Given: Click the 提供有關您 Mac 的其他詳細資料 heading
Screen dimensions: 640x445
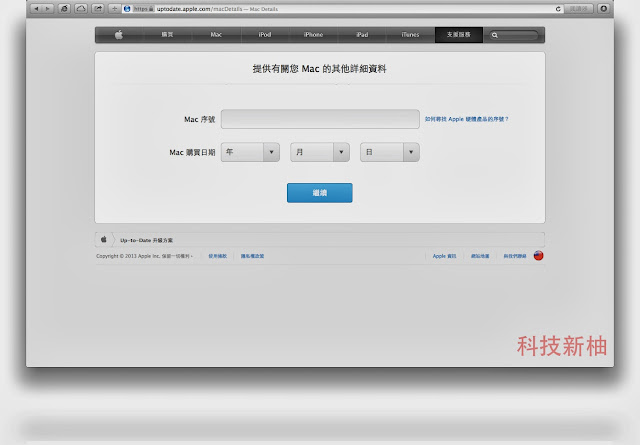Looking at the screenshot, I should [x=320, y=69].
